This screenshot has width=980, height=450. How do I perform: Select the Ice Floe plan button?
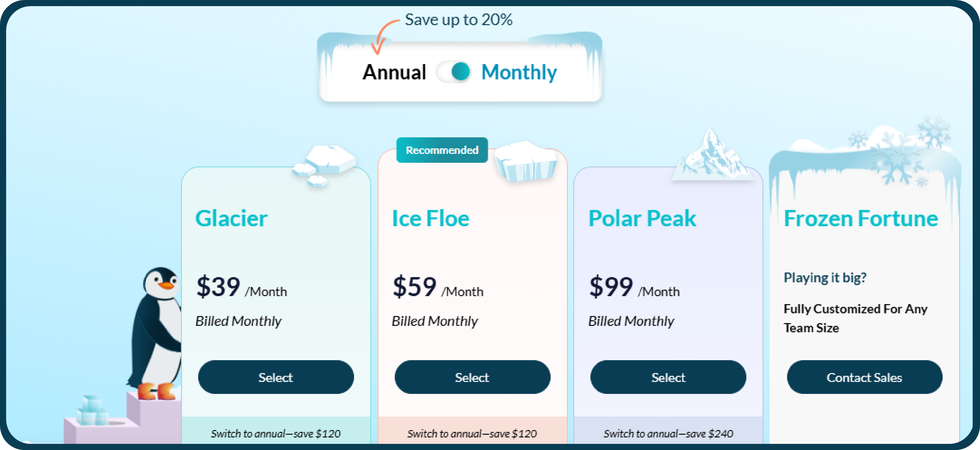[472, 377]
